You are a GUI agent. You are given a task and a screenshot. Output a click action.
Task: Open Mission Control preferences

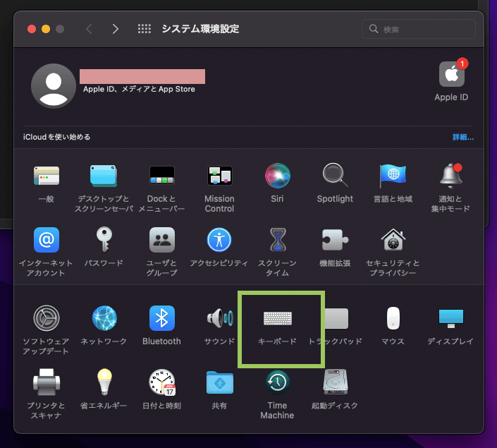pos(220,176)
